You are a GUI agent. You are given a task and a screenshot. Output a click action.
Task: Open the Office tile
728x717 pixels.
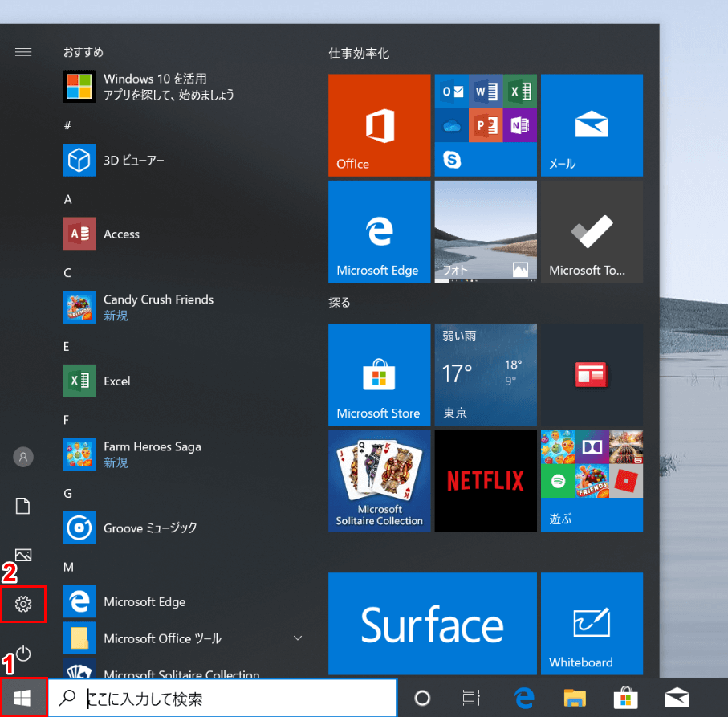click(380, 125)
